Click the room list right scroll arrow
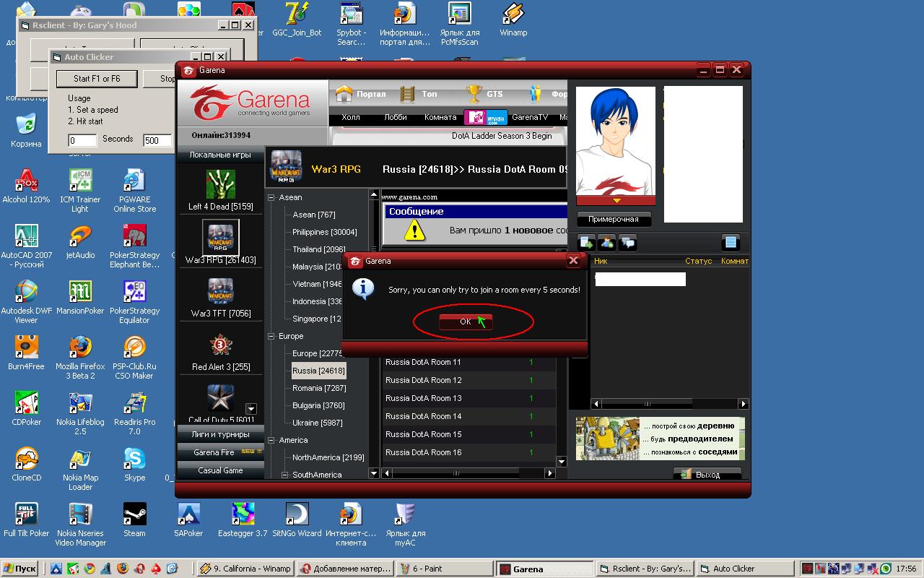Viewport: 924px width, 578px height. point(550,473)
